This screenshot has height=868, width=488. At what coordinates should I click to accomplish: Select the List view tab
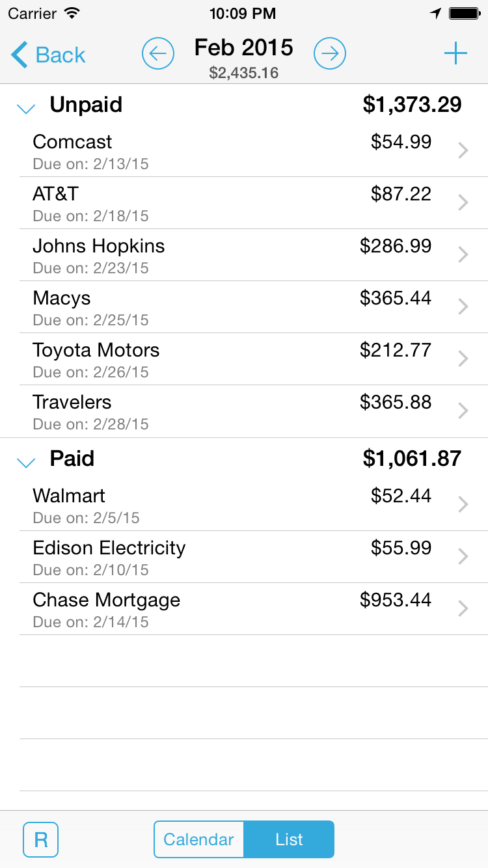pos(289,839)
